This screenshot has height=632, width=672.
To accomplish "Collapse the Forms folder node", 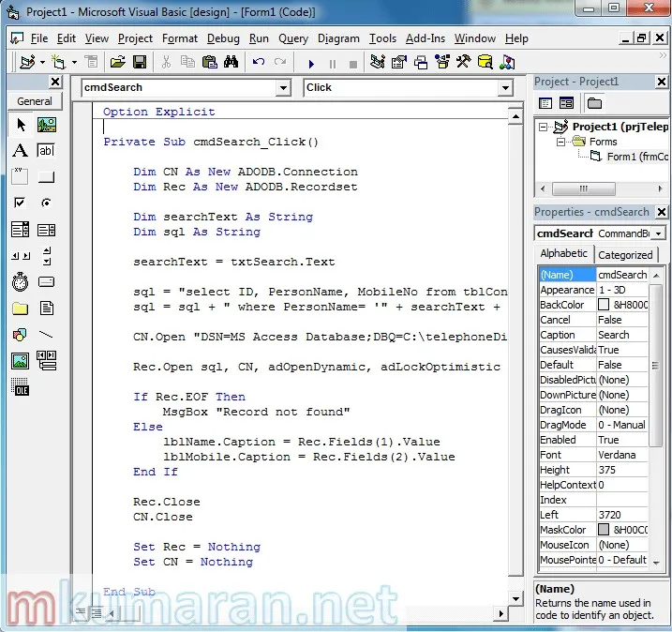I will [x=560, y=142].
